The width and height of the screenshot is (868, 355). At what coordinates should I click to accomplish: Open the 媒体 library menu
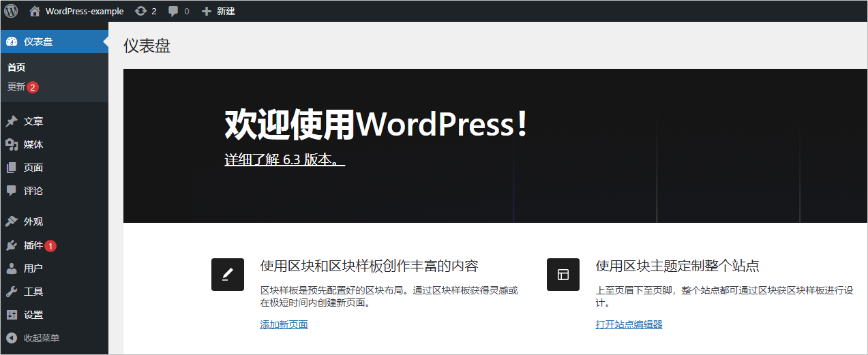pos(33,144)
